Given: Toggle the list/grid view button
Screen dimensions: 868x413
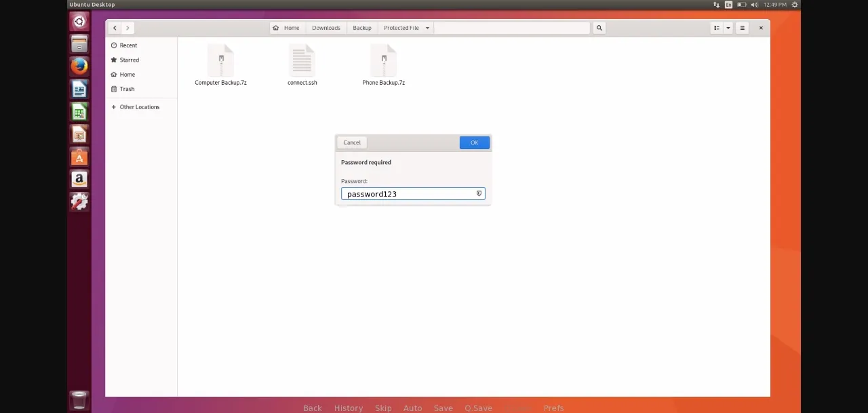Looking at the screenshot, I should (716, 28).
